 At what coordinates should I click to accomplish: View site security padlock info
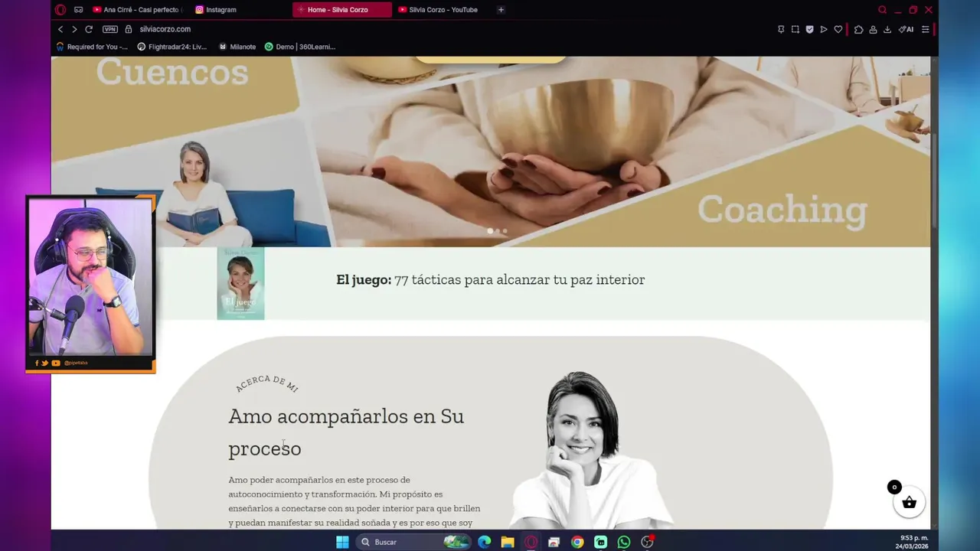(129, 29)
